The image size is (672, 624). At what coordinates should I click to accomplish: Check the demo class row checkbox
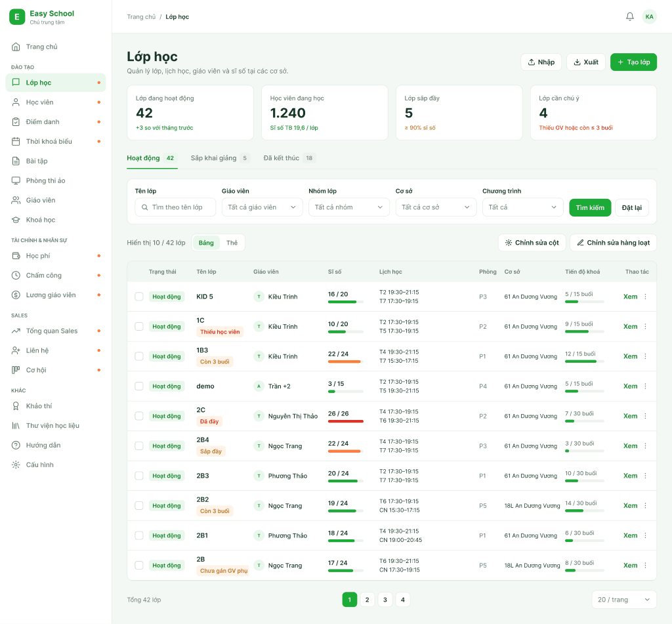(139, 386)
